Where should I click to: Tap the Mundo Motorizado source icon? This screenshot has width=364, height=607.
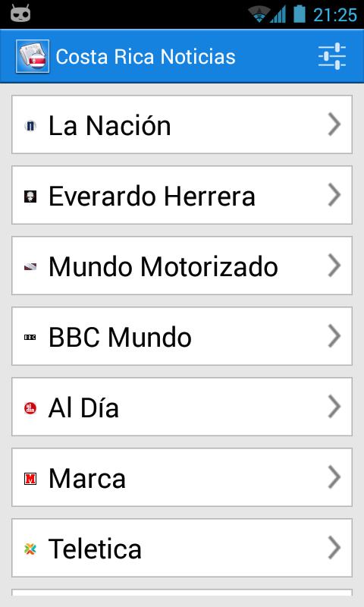[30, 266]
